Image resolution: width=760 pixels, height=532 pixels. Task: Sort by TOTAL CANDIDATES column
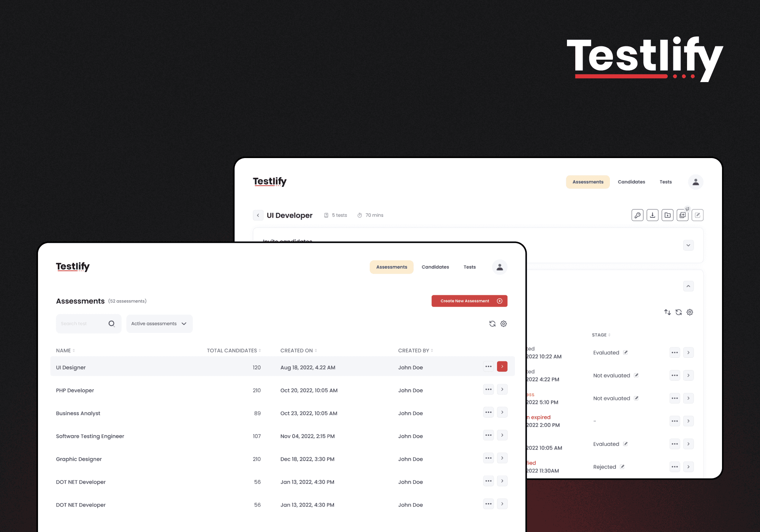point(234,350)
